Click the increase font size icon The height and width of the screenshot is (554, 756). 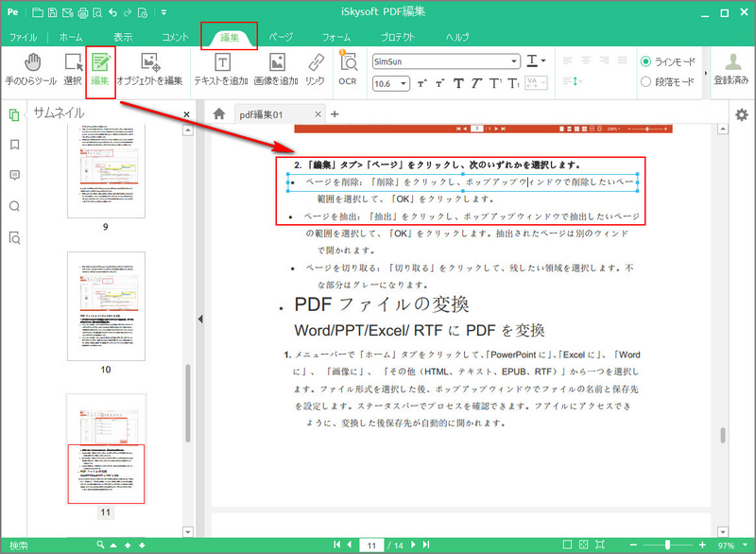pyautogui.click(x=422, y=84)
